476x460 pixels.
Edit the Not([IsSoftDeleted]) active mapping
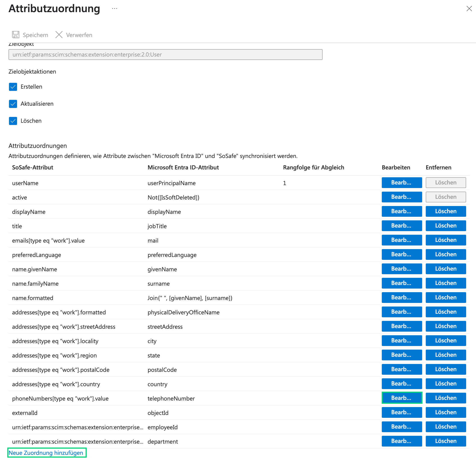402,197
